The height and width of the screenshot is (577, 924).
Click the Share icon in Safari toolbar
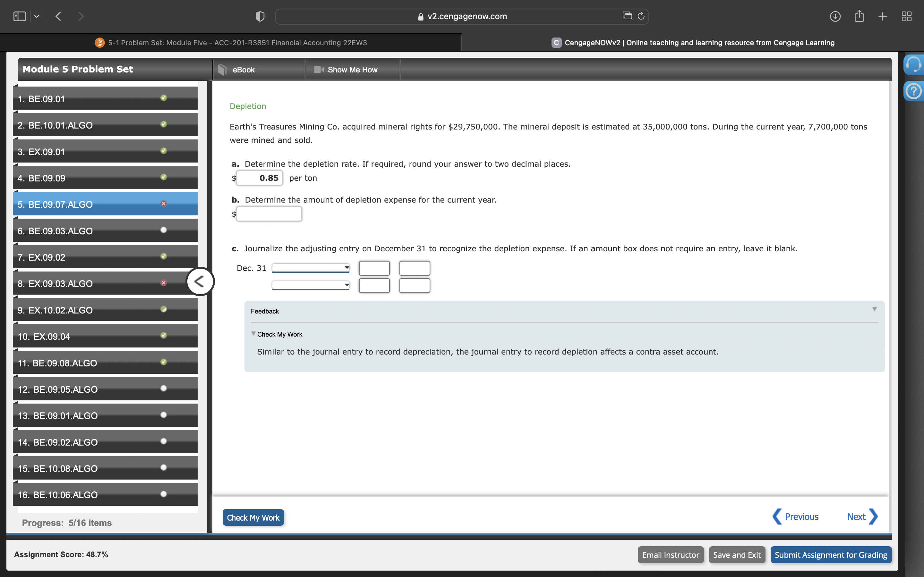click(x=859, y=16)
